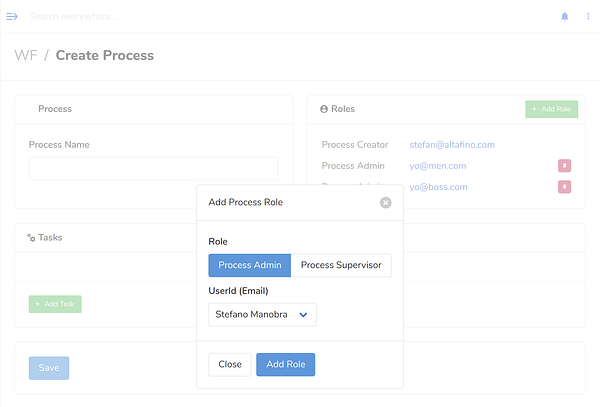Click the green Add Task button
The height and width of the screenshot is (407, 600).
(55, 303)
